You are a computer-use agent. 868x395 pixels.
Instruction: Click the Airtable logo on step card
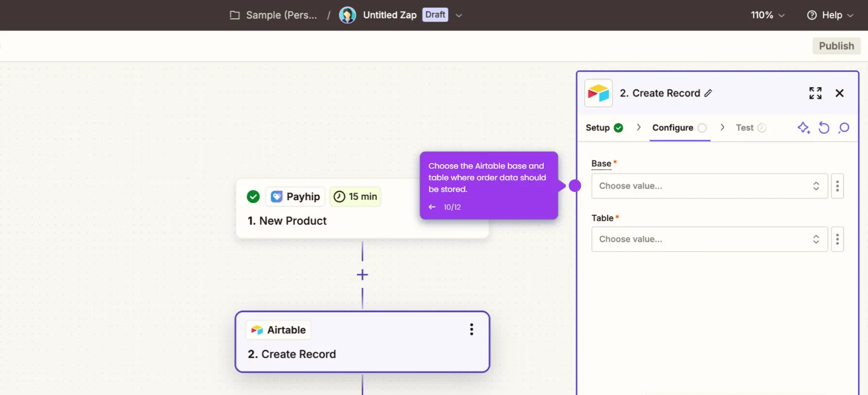point(257,330)
